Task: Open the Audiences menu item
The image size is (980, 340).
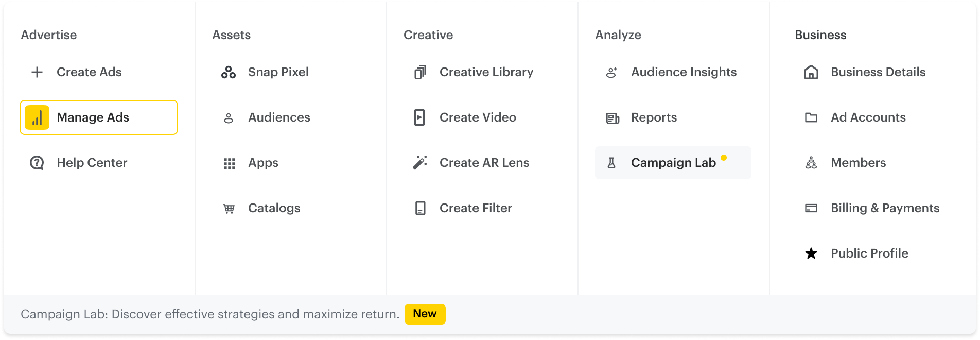Action: click(x=279, y=117)
